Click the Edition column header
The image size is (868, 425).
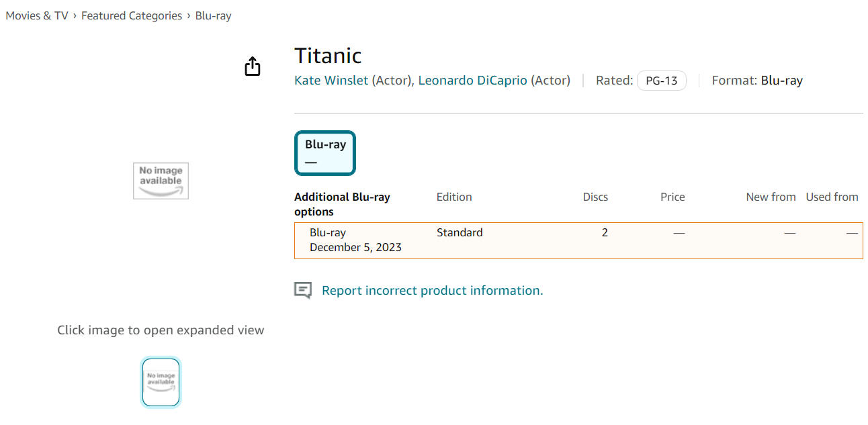[x=454, y=197]
